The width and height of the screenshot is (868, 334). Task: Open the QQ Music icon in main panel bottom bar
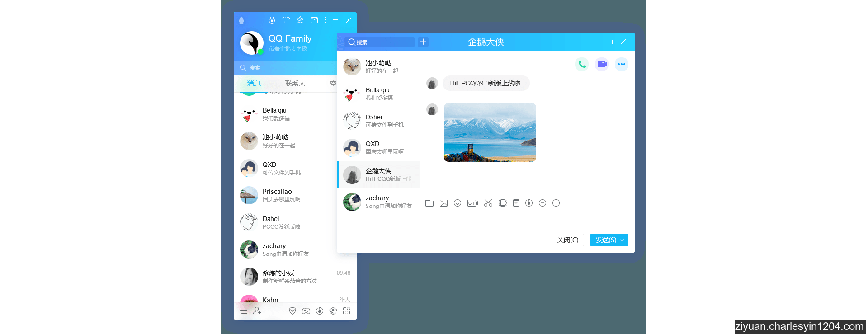click(320, 310)
